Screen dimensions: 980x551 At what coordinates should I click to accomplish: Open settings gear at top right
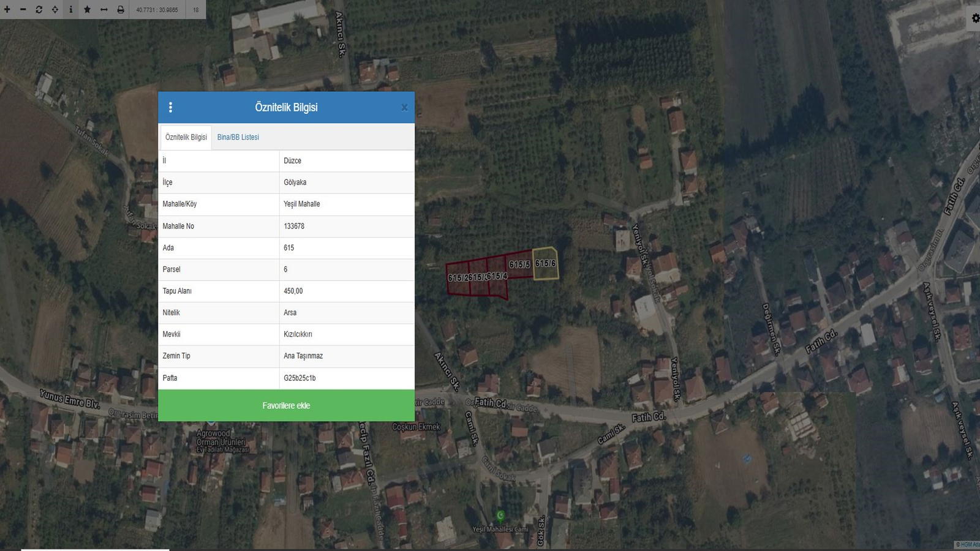click(x=975, y=18)
